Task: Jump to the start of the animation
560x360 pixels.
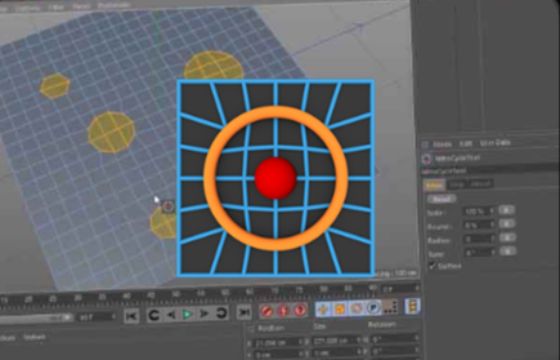Action: click(132, 316)
